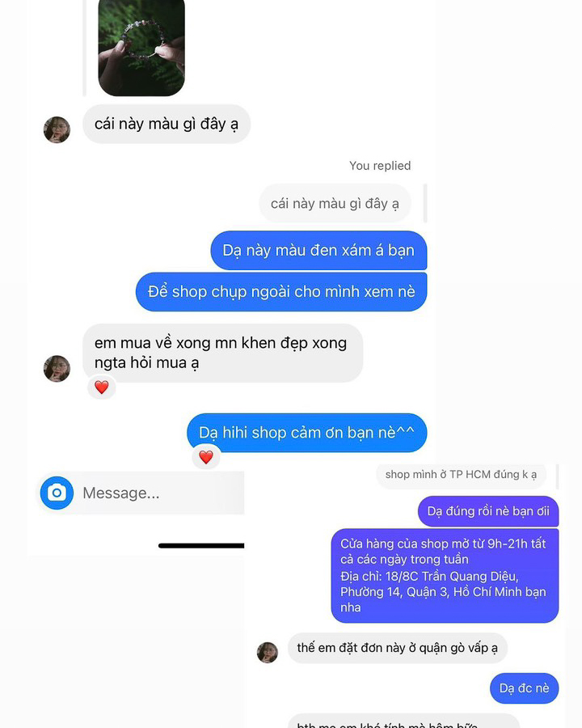This screenshot has width=582, height=728.
Task: Tap avatar beside 'em mua về xong' message
Action: point(57,369)
